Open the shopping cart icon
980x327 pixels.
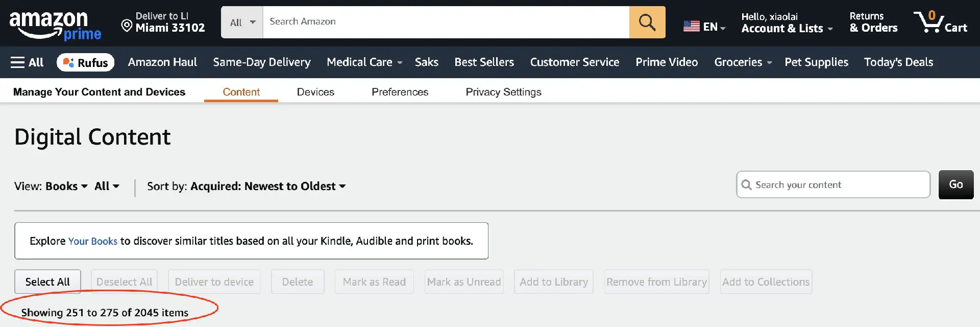coord(940,22)
